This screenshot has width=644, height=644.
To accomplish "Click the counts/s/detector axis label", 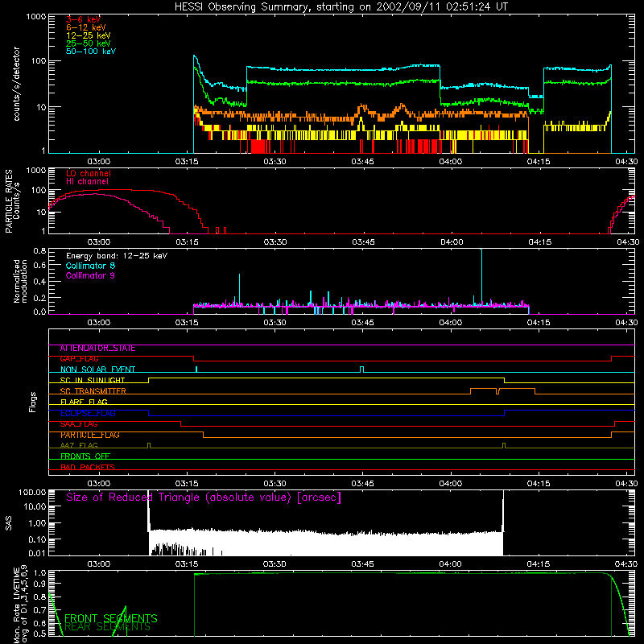I will pos(17,84).
